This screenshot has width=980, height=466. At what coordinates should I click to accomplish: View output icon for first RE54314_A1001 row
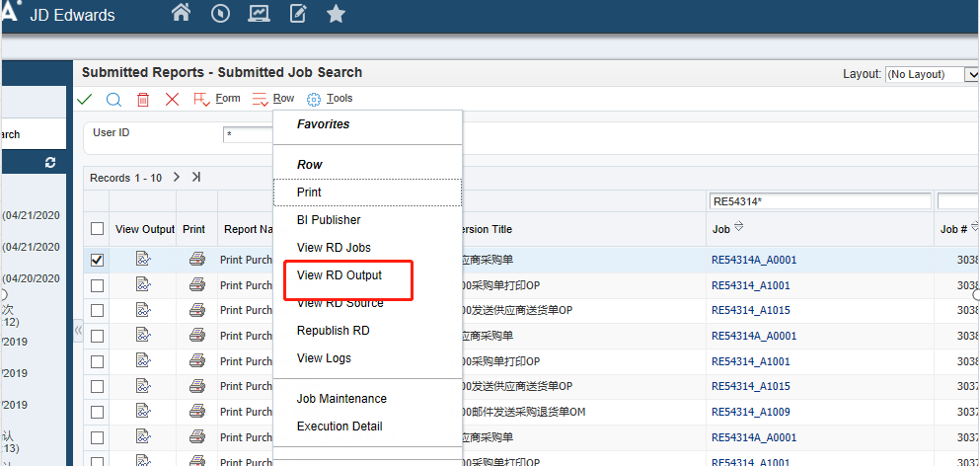tap(143, 284)
